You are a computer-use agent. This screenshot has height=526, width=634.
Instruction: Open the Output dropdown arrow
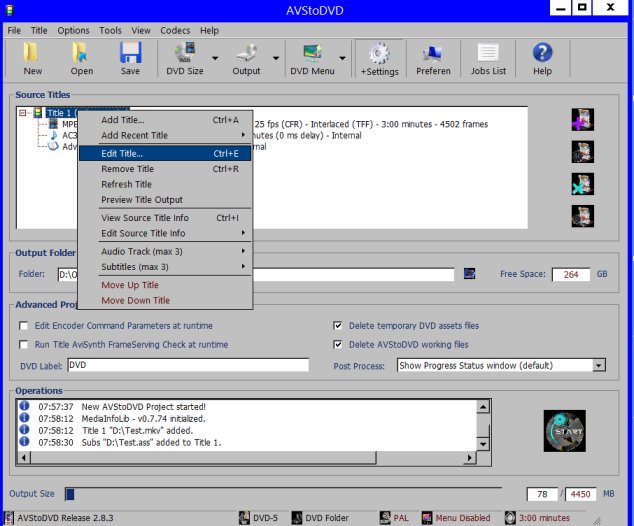click(x=276, y=58)
